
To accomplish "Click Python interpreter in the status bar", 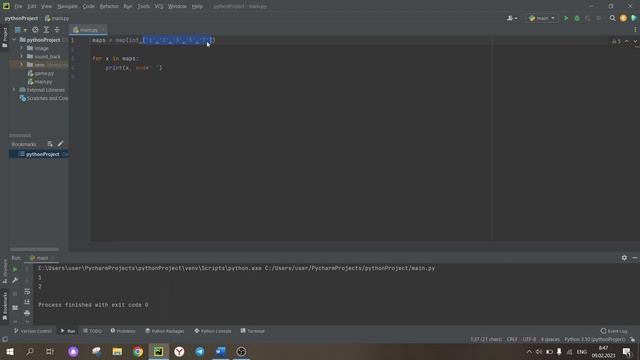I will (x=595, y=339).
